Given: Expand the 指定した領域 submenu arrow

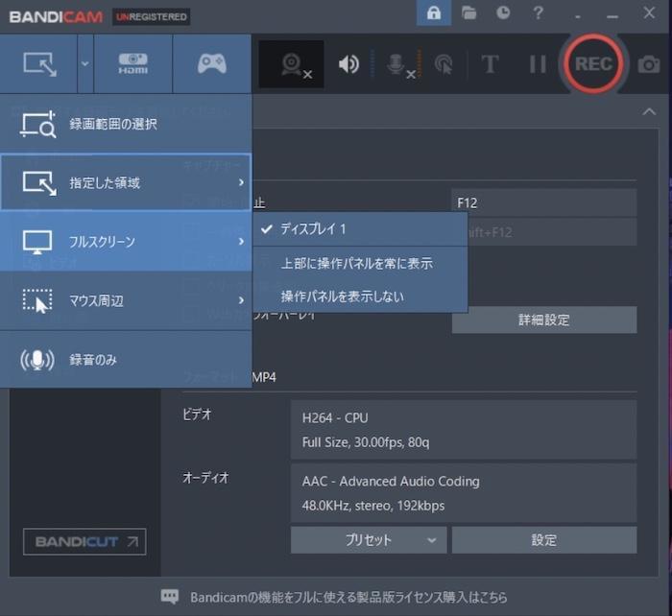Looking at the screenshot, I should tap(241, 182).
